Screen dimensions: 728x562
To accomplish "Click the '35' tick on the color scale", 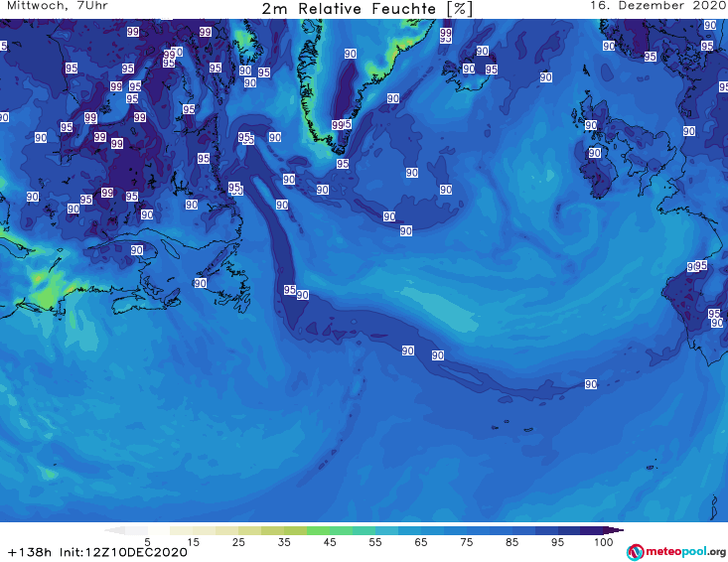I will coord(284,542).
